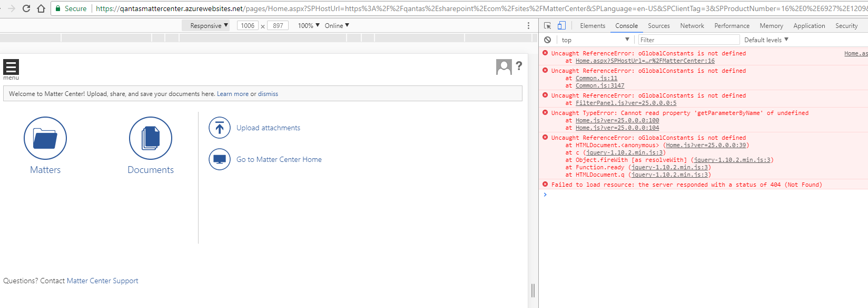Click the viewport resize handle
The width and height of the screenshot is (868, 308).
533,291
